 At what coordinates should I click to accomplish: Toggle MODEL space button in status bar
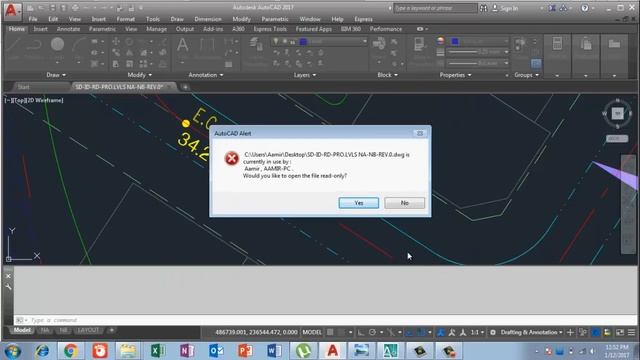coord(312,332)
